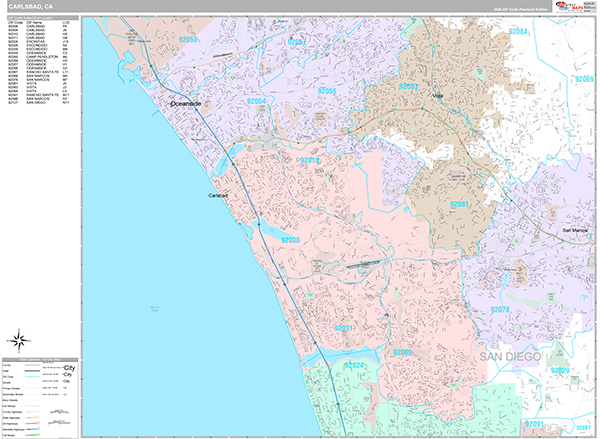Select ZIP code label 92009

click(x=403, y=352)
